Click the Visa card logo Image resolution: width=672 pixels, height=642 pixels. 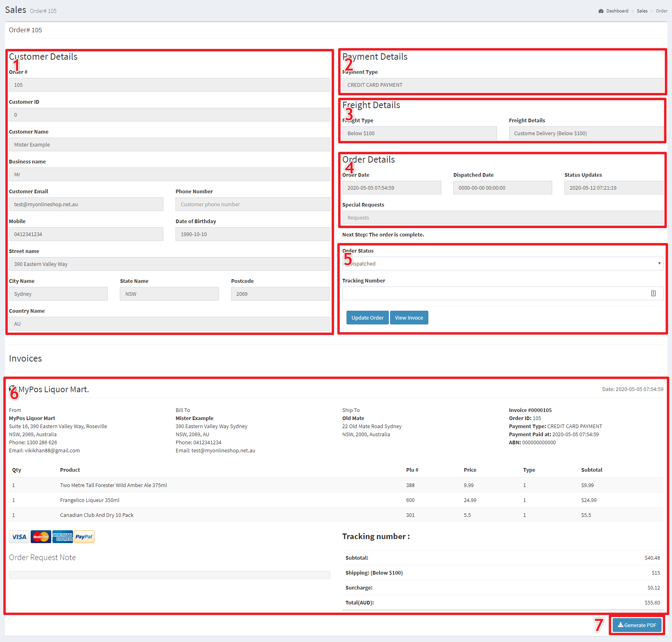pyautogui.click(x=19, y=537)
